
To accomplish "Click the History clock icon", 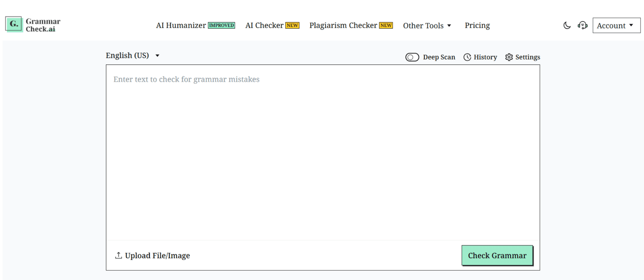I will (467, 57).
